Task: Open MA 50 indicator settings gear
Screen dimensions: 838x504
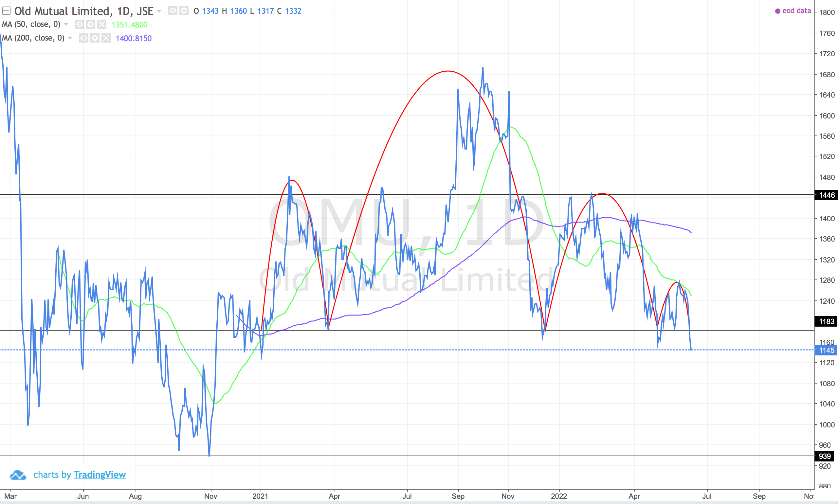Action: click(91, 25)
